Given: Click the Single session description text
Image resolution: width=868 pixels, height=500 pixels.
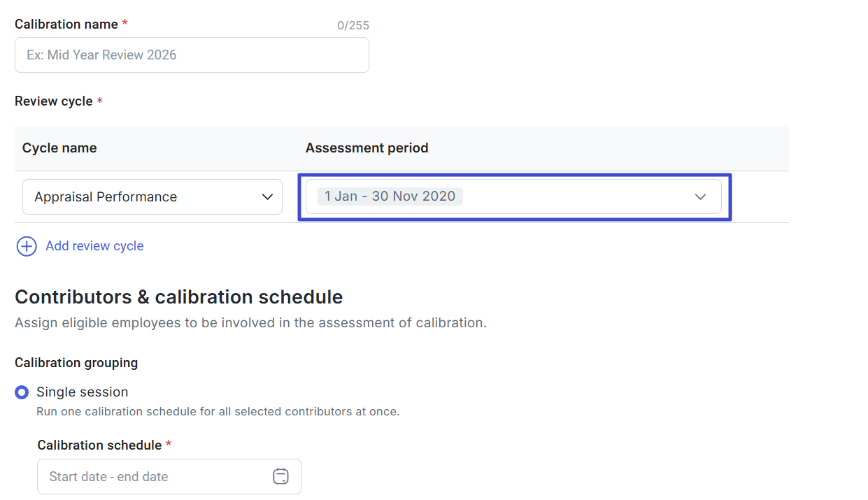Looking at the screenshot, I should pyautogui.click(x=218, y=412).
